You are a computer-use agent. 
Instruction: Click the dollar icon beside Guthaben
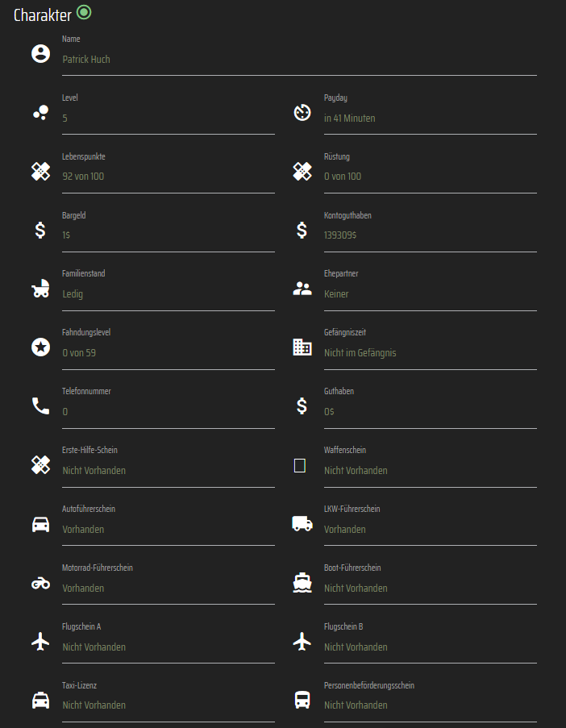pos(302,406)
